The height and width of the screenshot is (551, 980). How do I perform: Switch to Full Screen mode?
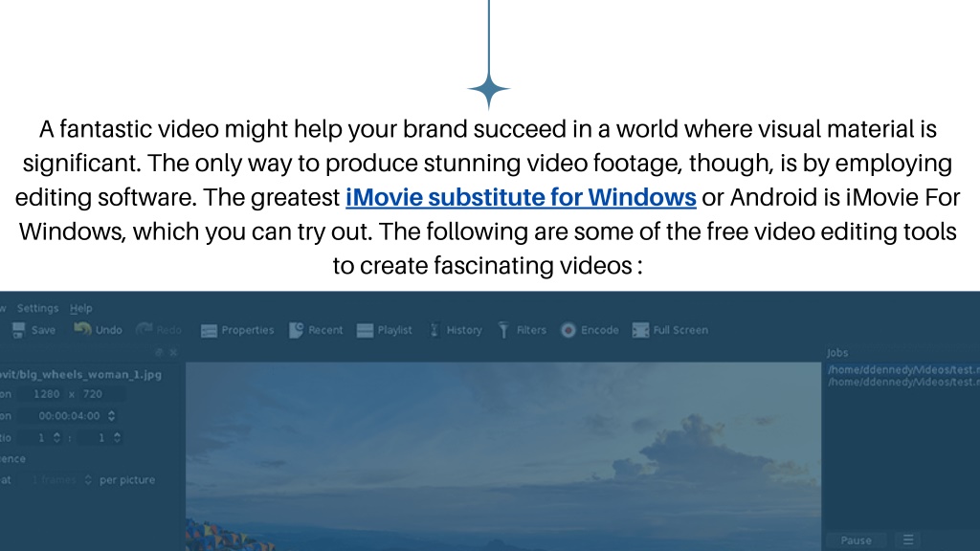tap(670, 330)
